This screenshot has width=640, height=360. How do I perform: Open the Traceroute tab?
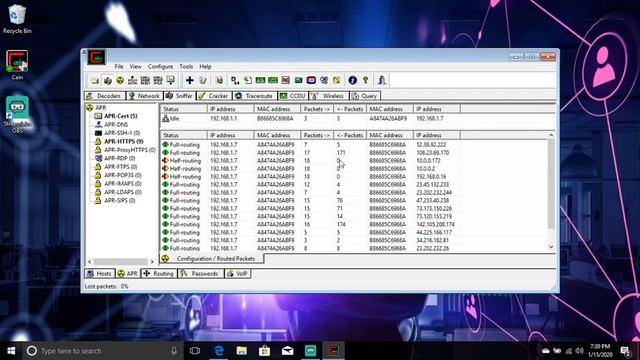254,96
